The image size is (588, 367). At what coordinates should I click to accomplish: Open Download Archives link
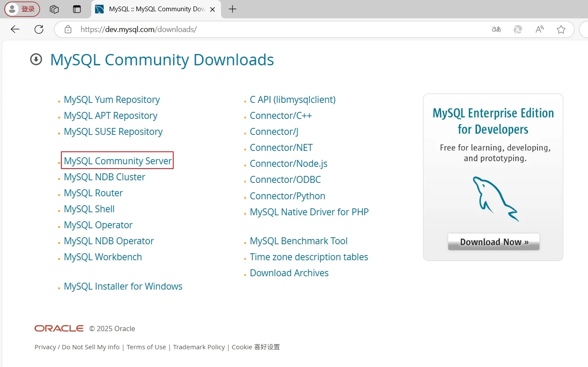pyautogui.click(x=289, y=273)
